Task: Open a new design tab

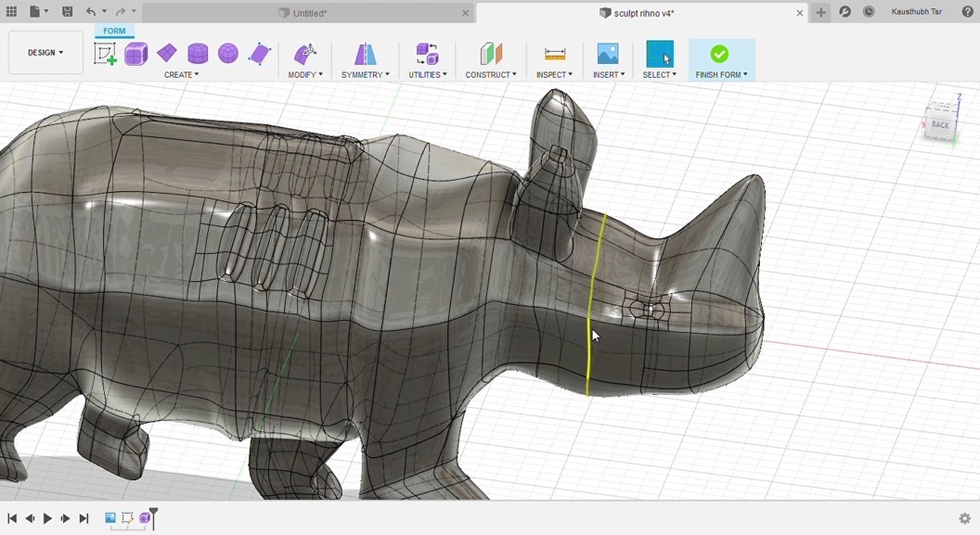Action: [820, 12]
